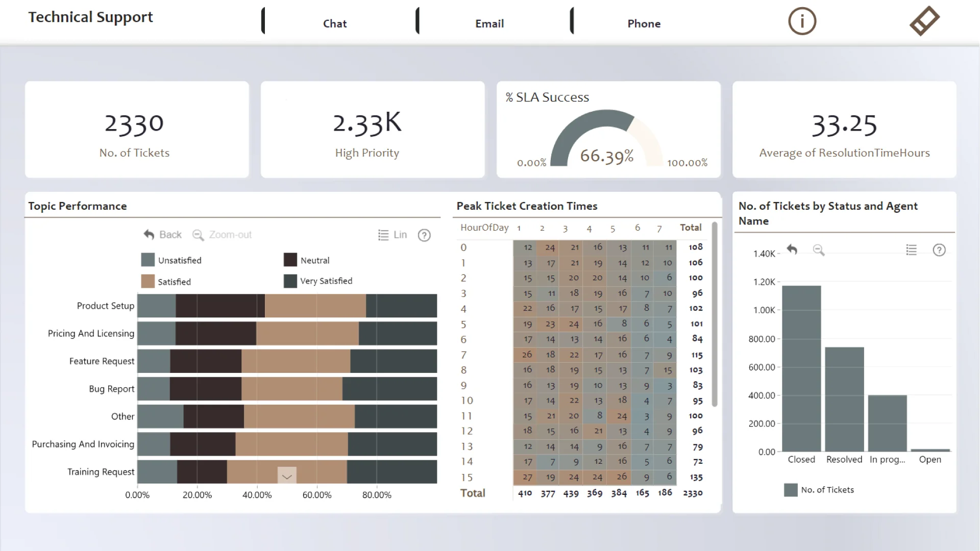Click the Training Request label

tap(101, 472)
